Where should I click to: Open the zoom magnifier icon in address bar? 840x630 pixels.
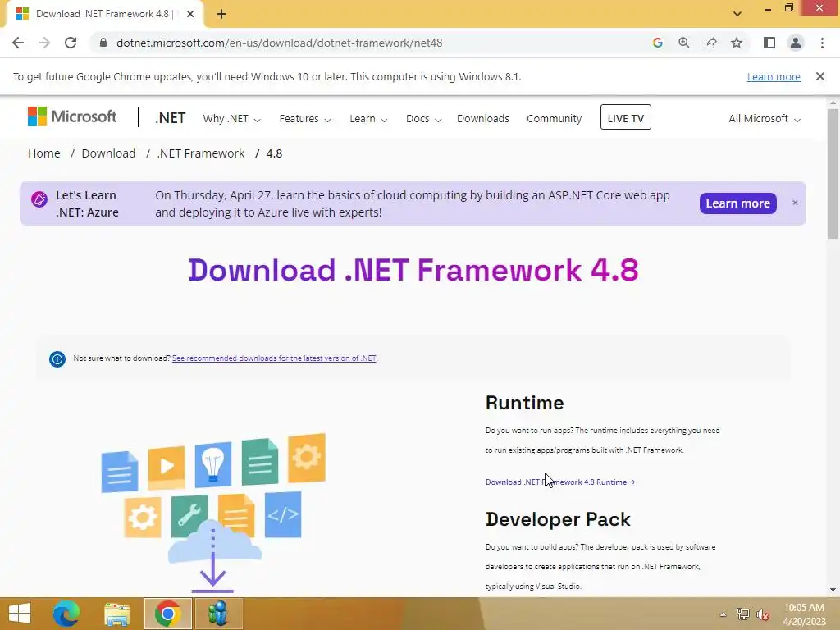[683, 43]
